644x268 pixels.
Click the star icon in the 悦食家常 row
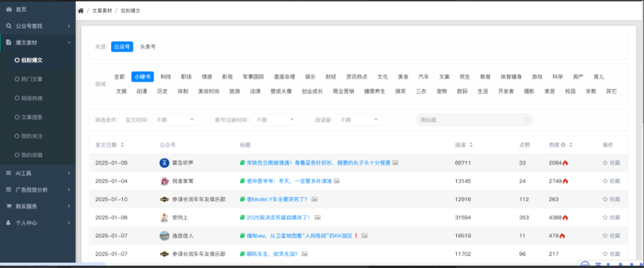604,181
